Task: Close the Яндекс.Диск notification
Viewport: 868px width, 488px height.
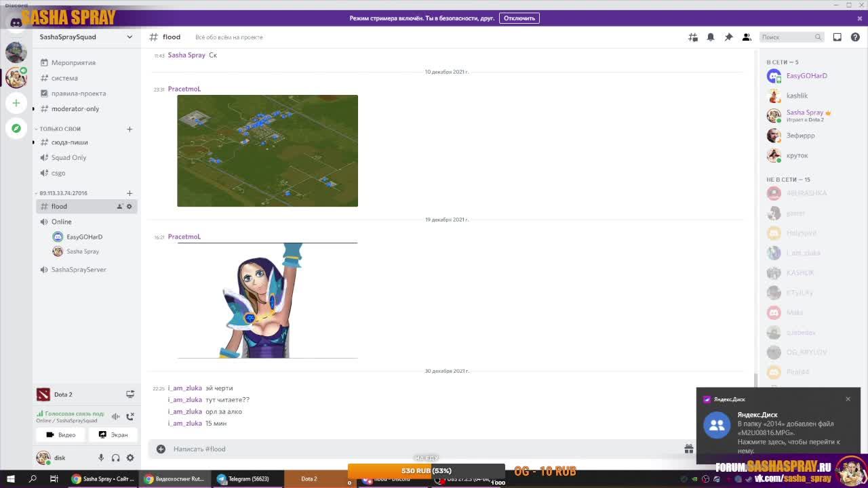Action: 848,399
